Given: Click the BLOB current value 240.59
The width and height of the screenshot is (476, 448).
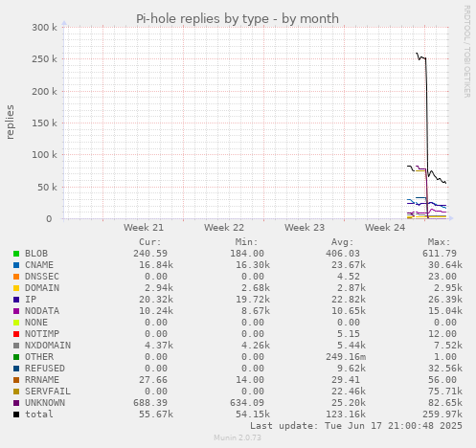Looking at the screenshot, I should (x=150, y=254).
